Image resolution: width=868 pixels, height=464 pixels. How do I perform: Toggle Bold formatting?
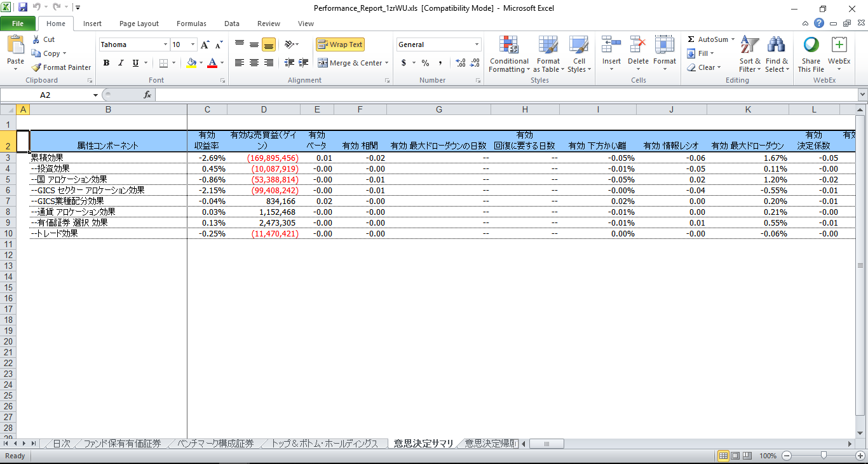click(106, 63)
